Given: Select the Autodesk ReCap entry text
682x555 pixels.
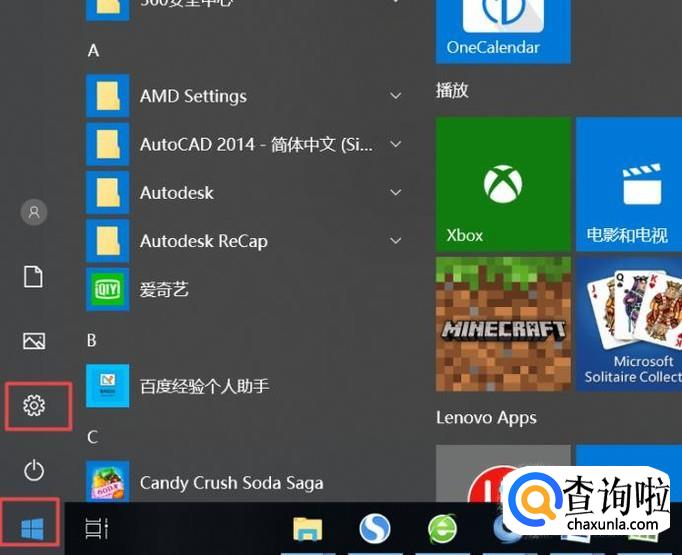Looking at the screenshot, I should tap(204, 241).
